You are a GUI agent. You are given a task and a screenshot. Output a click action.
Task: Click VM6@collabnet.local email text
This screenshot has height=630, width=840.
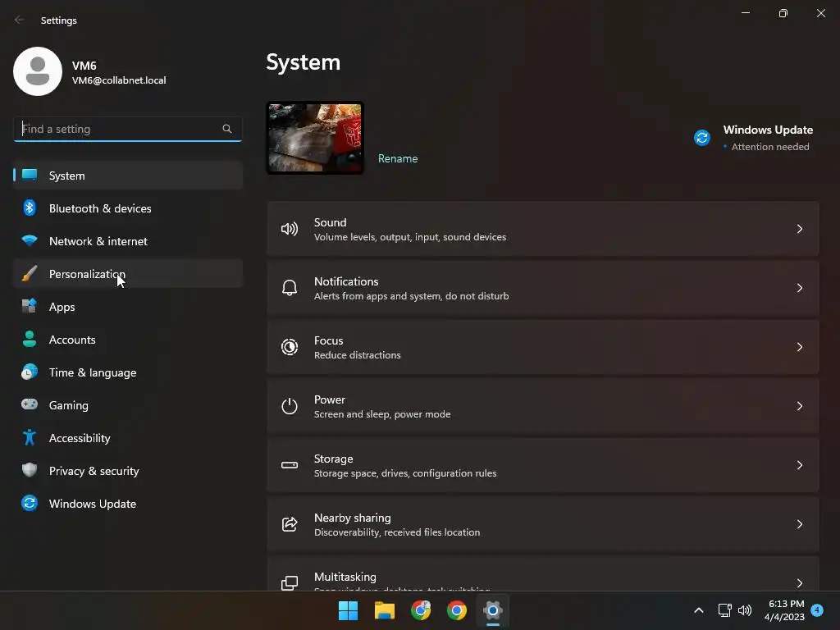click(119, 80)
